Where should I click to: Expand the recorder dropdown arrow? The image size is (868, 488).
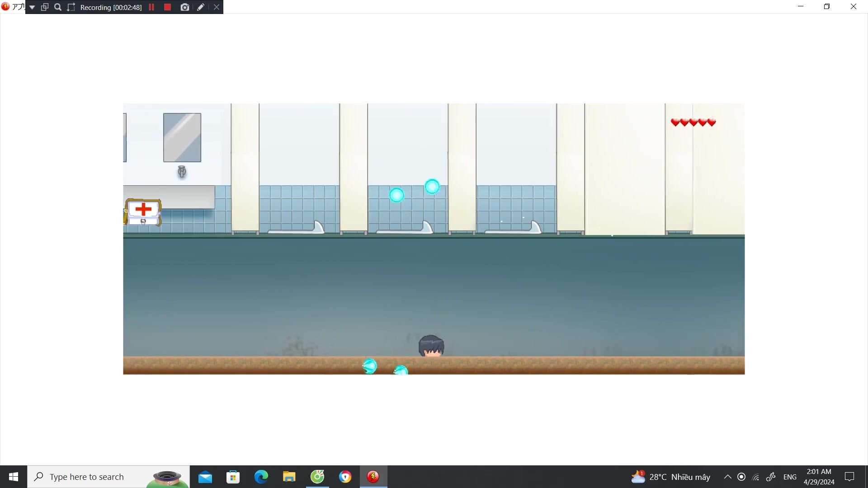coord(32,7)
